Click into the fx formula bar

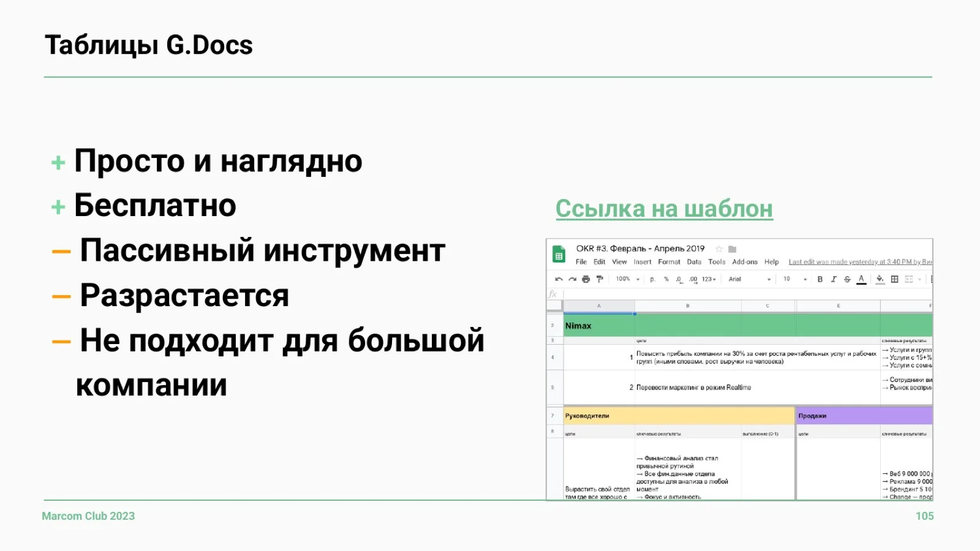point(747,294)
